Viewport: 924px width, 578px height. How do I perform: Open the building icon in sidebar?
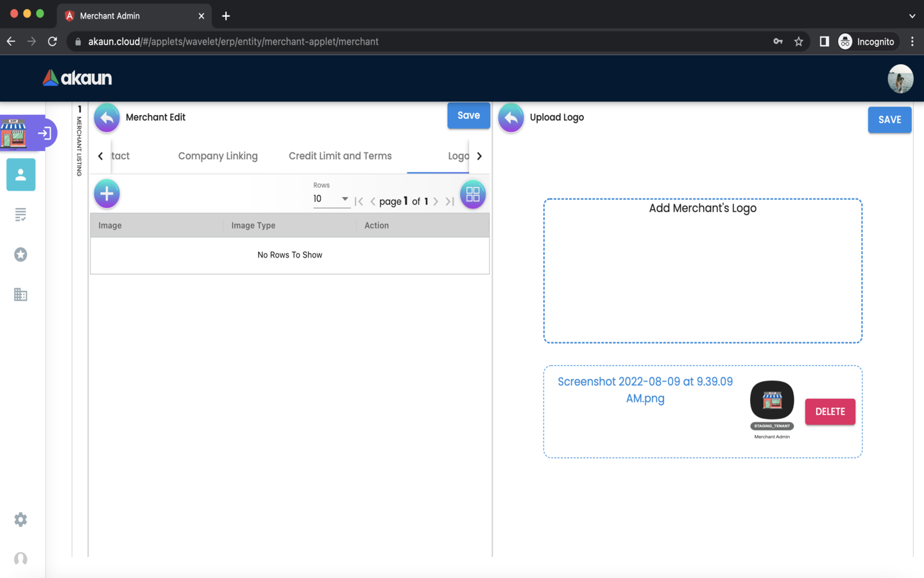point(21,295)
